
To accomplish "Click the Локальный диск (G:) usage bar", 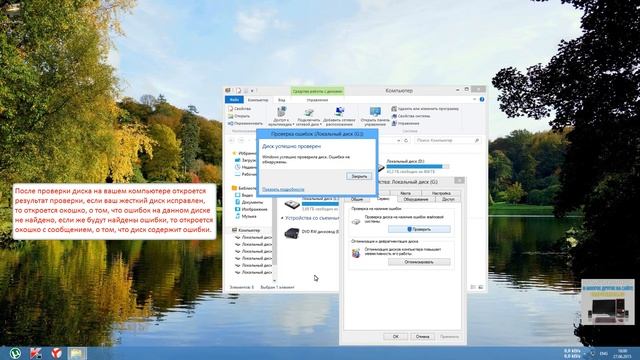I will tap(320, 203).
